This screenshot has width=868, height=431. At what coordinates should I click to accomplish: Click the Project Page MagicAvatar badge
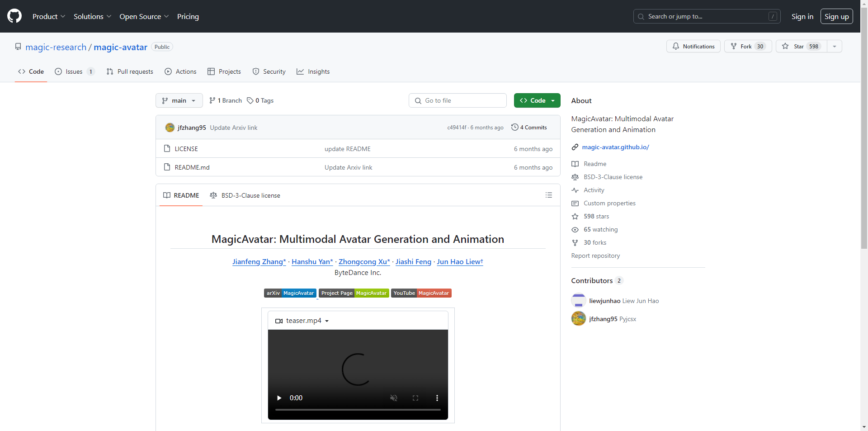click(x=354, y=293)
